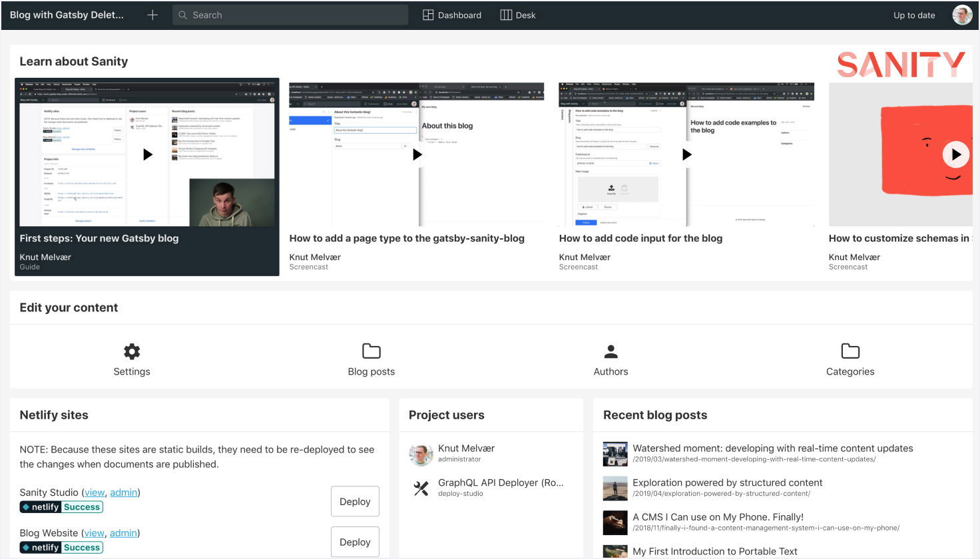Play the First steps Gatsby blog video
Viewport: 980px width, 559px height.
pos(147,154)
